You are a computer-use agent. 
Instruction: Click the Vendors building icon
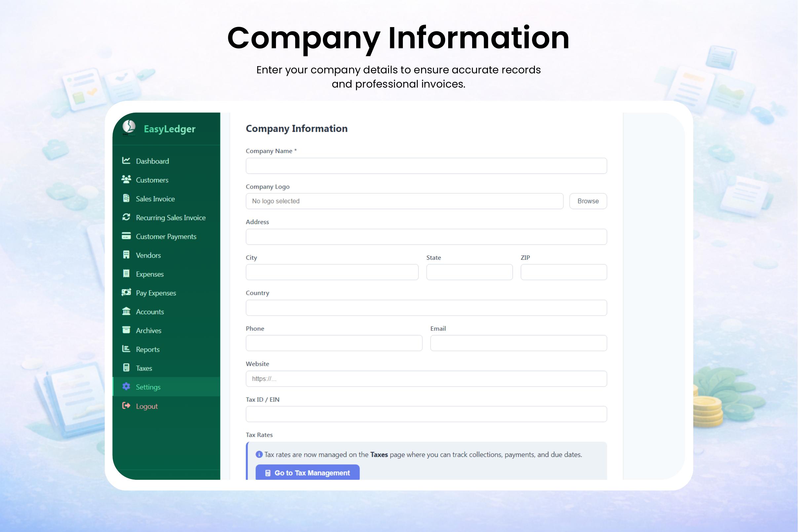click(x=126, y=255)
